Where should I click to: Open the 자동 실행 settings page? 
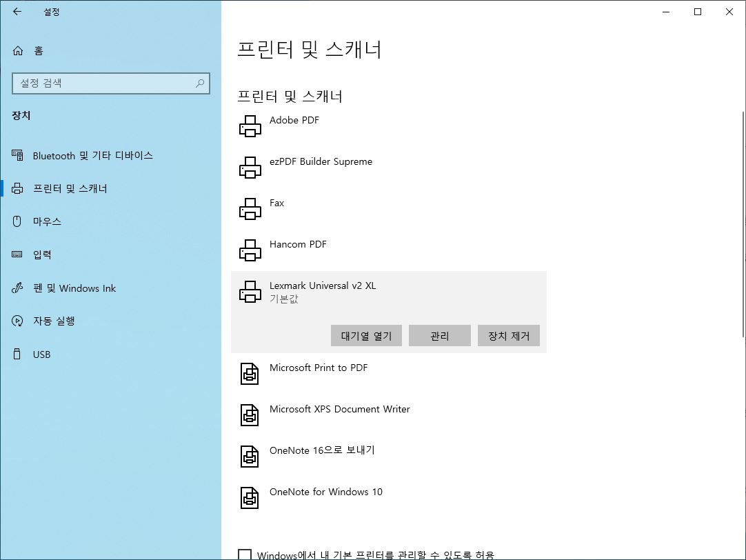click(x=54, y=321)
